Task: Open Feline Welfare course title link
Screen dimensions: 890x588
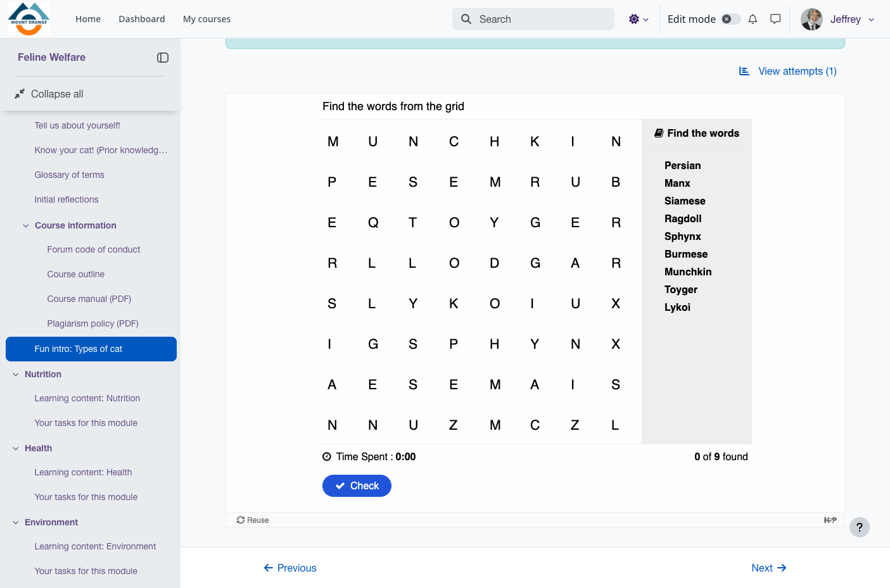Action: pos(51,57)
